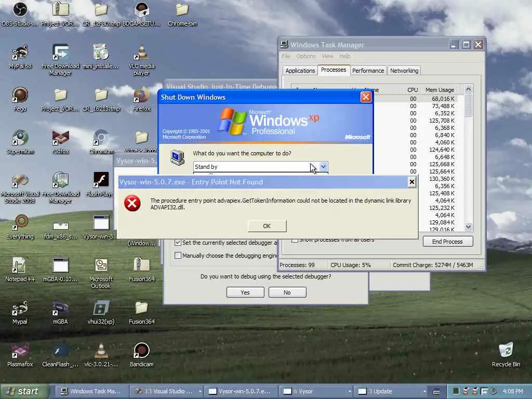Open the Fusion364 zip archive icon

(141, 270)
